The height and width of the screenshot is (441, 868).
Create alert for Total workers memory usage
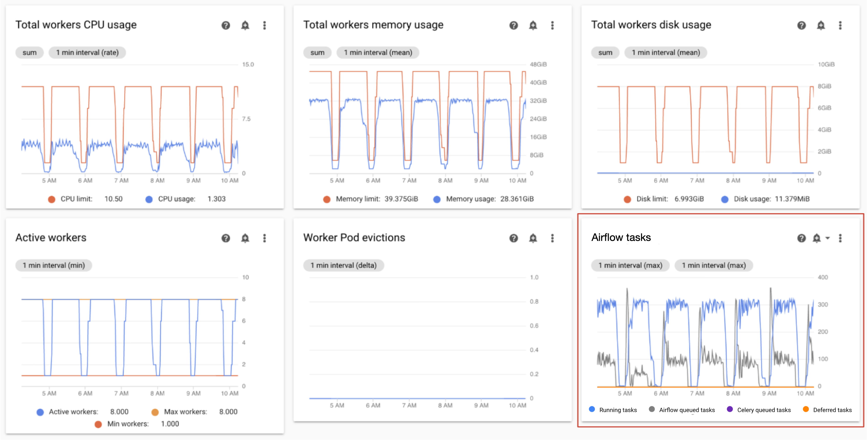[x=533, y=25]
